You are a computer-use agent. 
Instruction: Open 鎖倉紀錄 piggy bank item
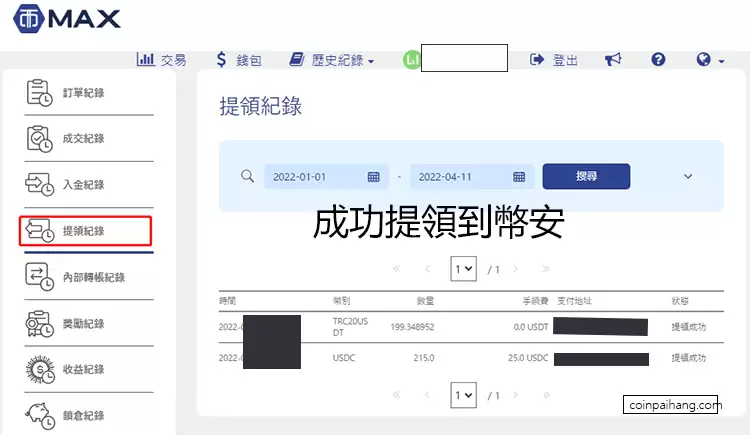click(40, 415)
